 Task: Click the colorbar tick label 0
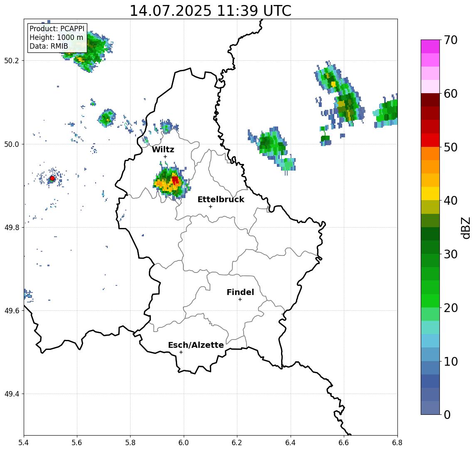pyautogui.click(x=447, y=414)
